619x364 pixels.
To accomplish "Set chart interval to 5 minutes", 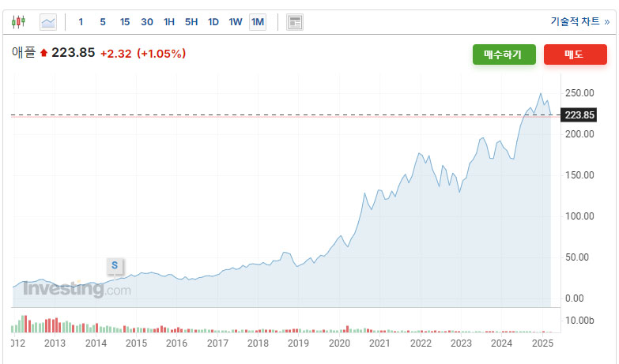I will 103,22.
